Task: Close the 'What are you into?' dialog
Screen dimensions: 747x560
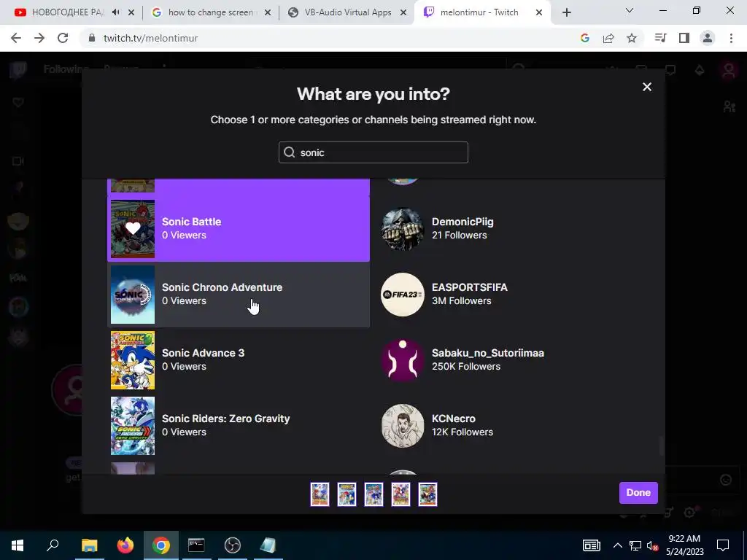Action: [x=646, y=87]
